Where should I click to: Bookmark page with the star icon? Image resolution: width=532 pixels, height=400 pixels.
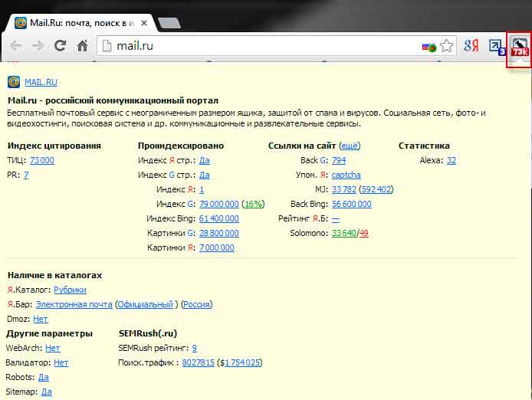pyautogui.click(x=446, y=46)
